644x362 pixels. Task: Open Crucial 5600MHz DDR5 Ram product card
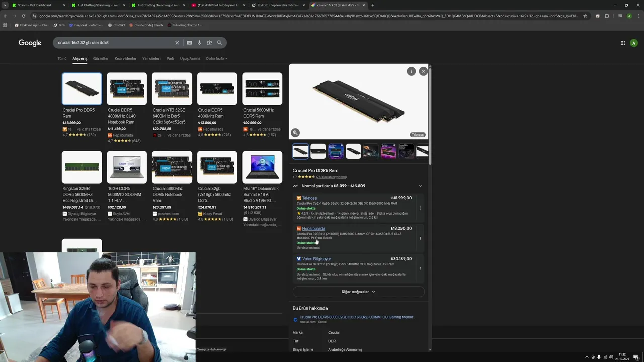tap(262, 105)
